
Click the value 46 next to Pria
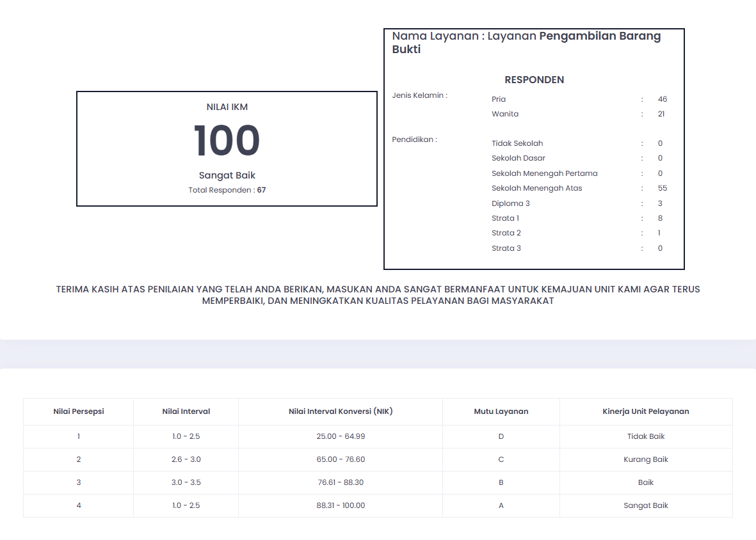tap(663, 99)
